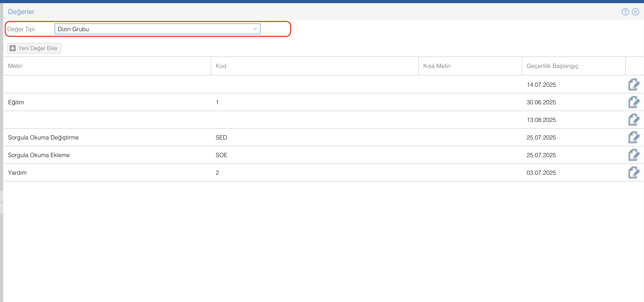Sort by Geçerlilik Başlangıç column header
Image resolution: width=644 pixels, height=302 pixels.
point(552,66)
